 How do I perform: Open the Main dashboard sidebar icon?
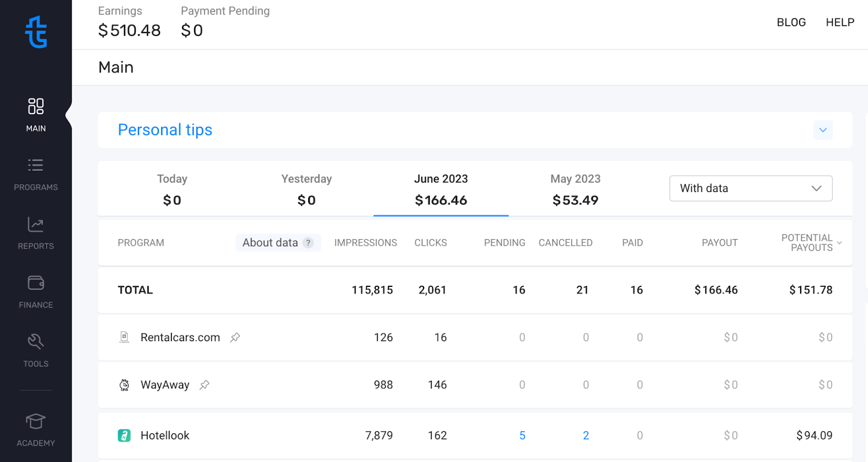(36, 106)
